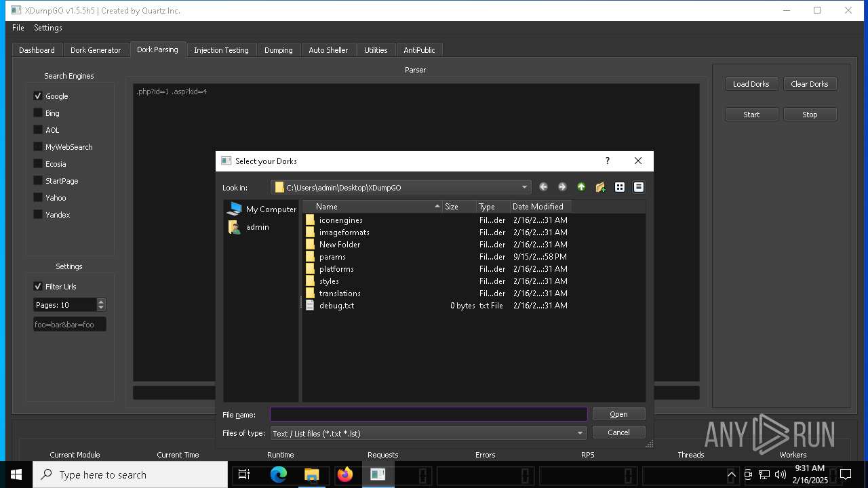Screen dimensions: 868x488
Task: Switch to the AntiPublic tab
Action: pyautogui.click(x=420, y=50)
